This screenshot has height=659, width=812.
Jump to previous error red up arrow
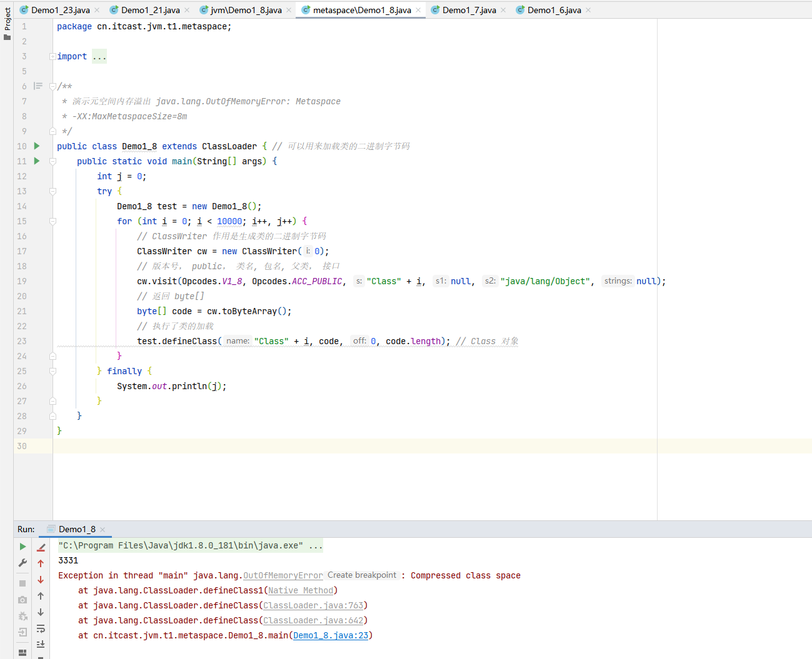(x=41, y=563)
